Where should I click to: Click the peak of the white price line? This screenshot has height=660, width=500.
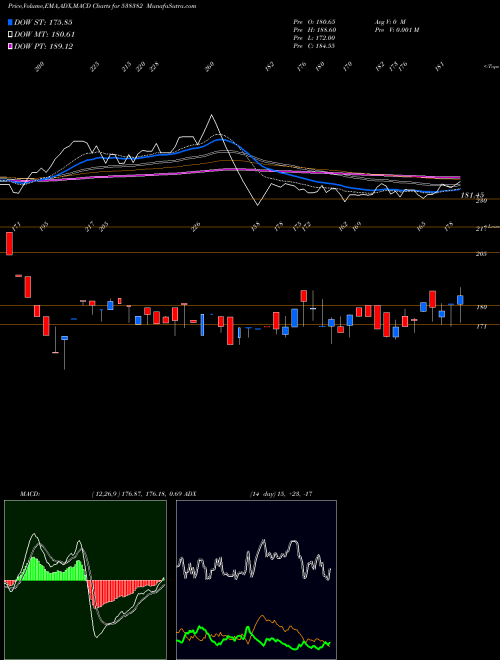point(211,115)
